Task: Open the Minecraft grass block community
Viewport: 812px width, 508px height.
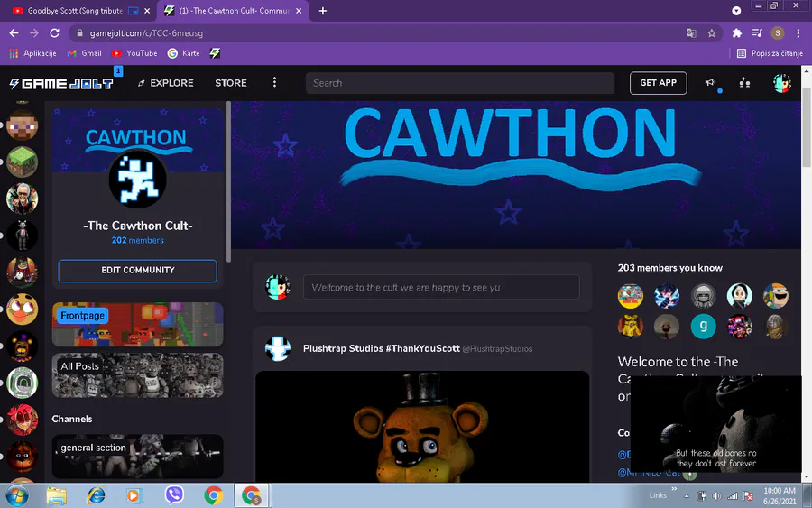Action: [x=22, y=162]
